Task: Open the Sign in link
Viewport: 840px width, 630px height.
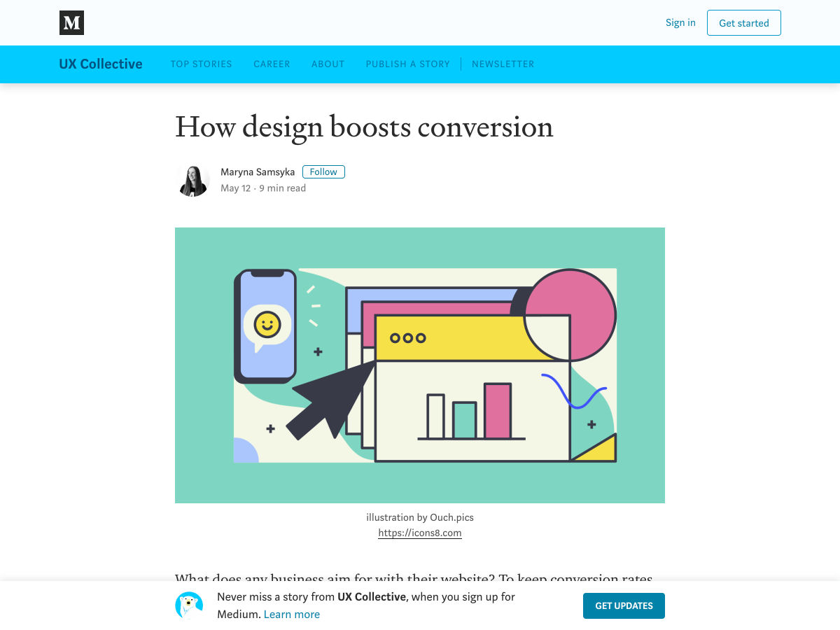Action: coord(680,22)
